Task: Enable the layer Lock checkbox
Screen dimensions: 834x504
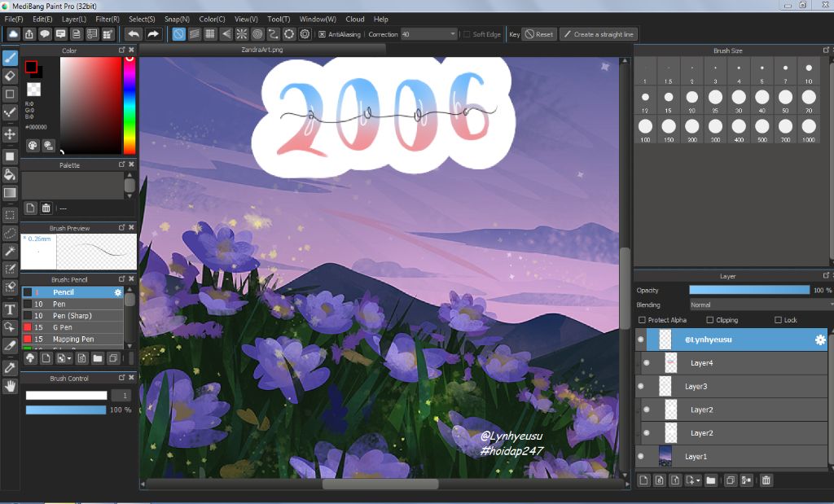Action: tap(778, 320)
